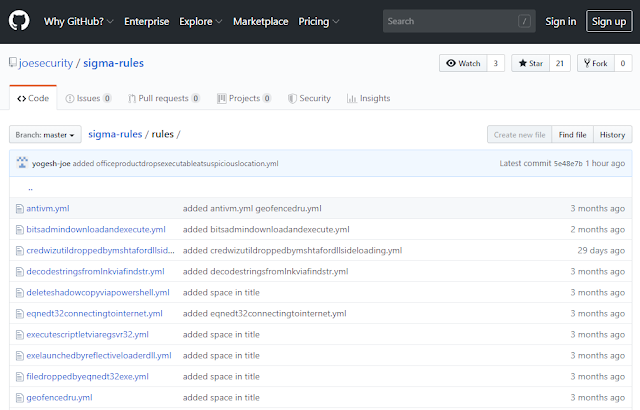This screenshot has width=640, height=410.
Task: Open deleteshadowcopyviapowershell.yml file
Action: click(x=98, y=293)
